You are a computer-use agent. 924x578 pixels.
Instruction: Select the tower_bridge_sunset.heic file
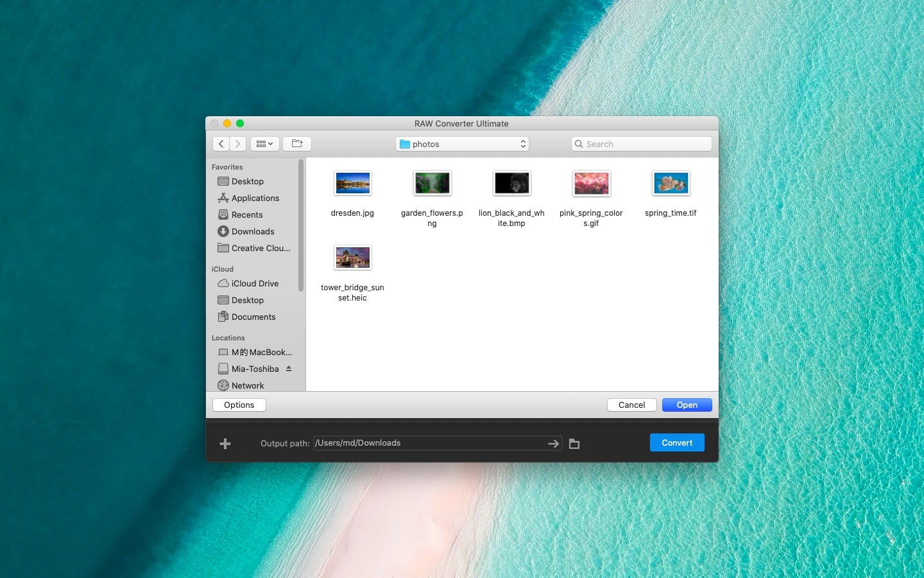[x=352, y=258]
